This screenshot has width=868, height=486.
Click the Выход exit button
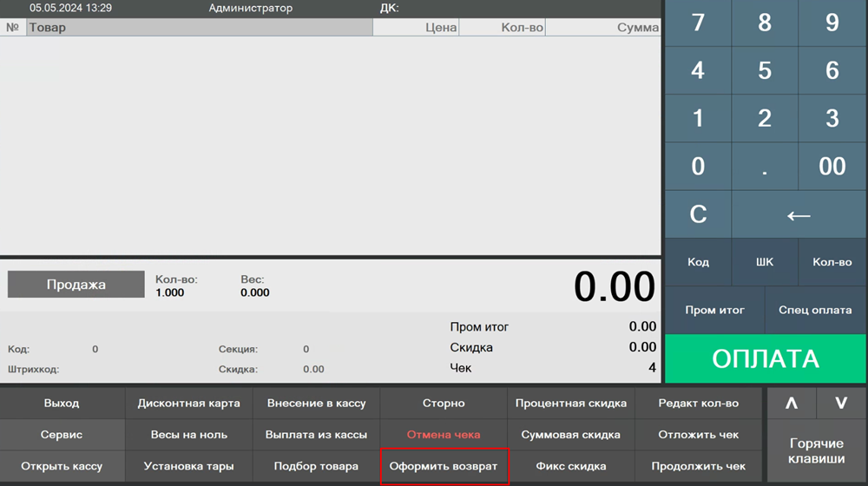click(x=62, y=403)
